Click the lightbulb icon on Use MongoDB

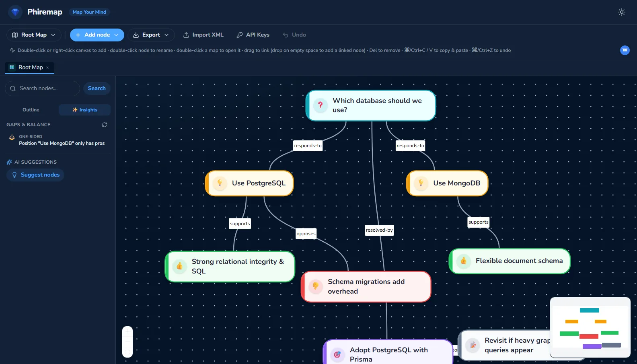click(421, 183)
